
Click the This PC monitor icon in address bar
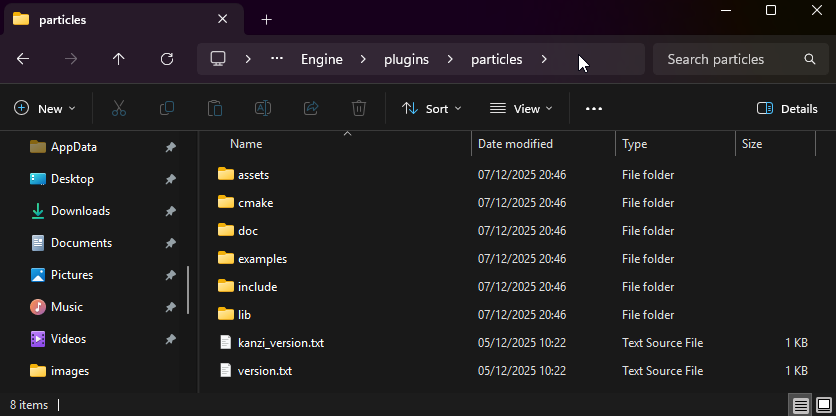pyautogui.click(x=218, y=59)
